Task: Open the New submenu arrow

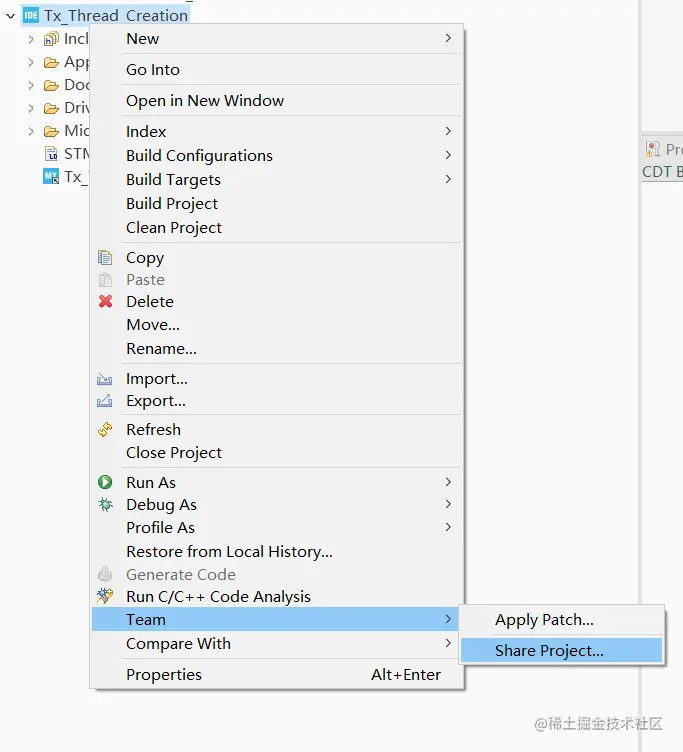Action: point(448,38)
